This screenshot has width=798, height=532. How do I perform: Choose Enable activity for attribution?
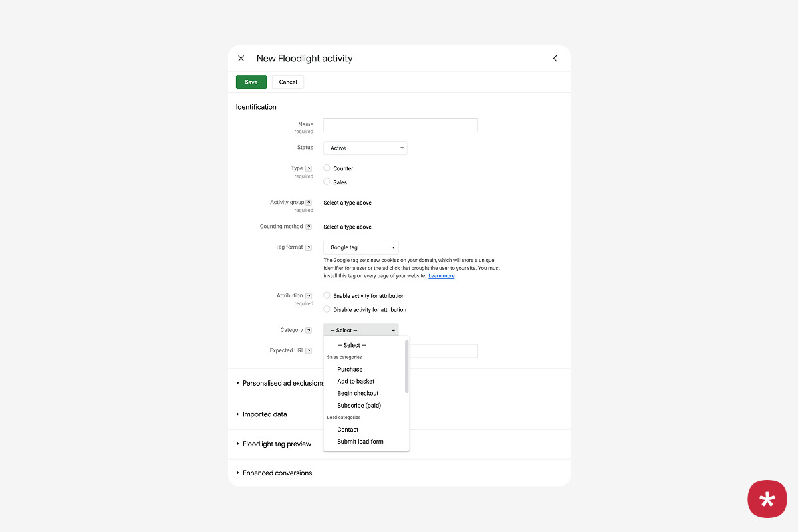(327, 295)
